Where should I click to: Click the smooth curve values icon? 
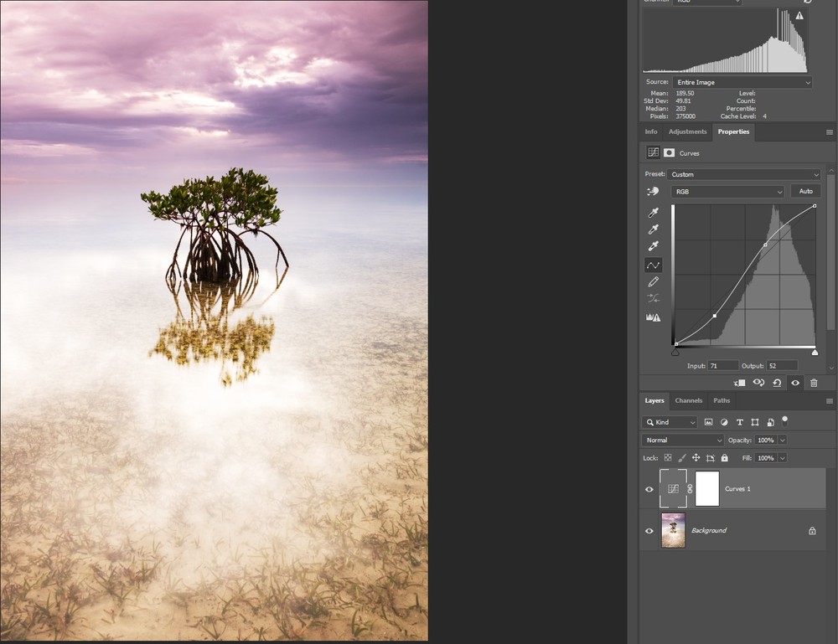pos(653,298)
